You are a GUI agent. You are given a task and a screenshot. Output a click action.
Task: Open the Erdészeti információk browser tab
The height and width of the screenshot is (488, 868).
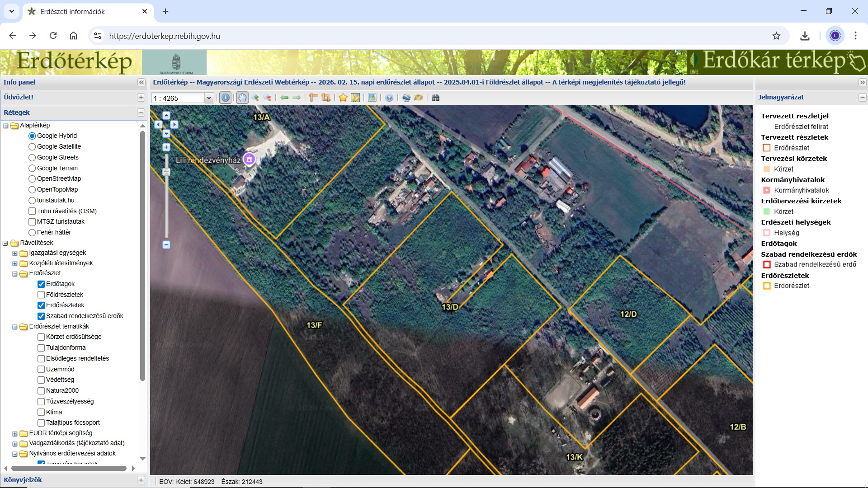[72, 12]
